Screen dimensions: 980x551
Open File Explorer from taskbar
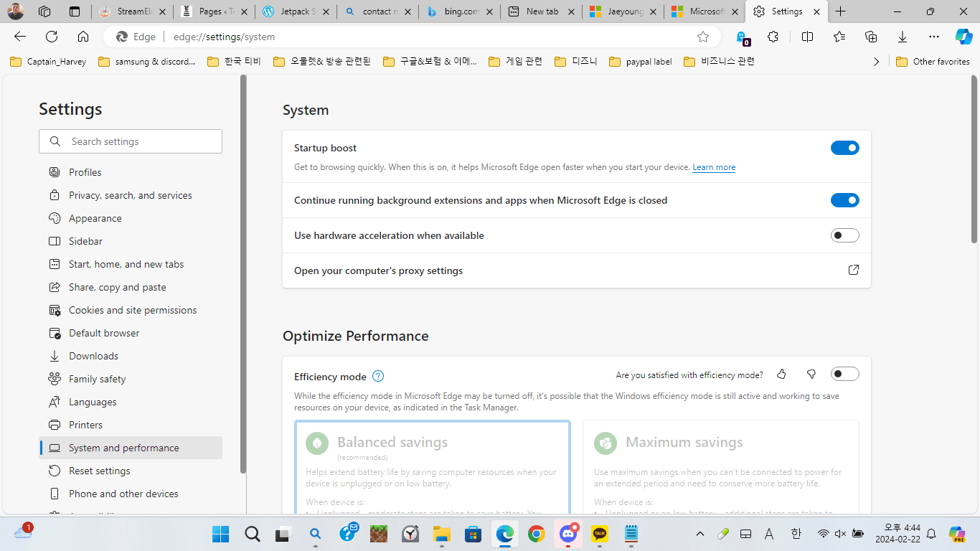pos(441,534)
